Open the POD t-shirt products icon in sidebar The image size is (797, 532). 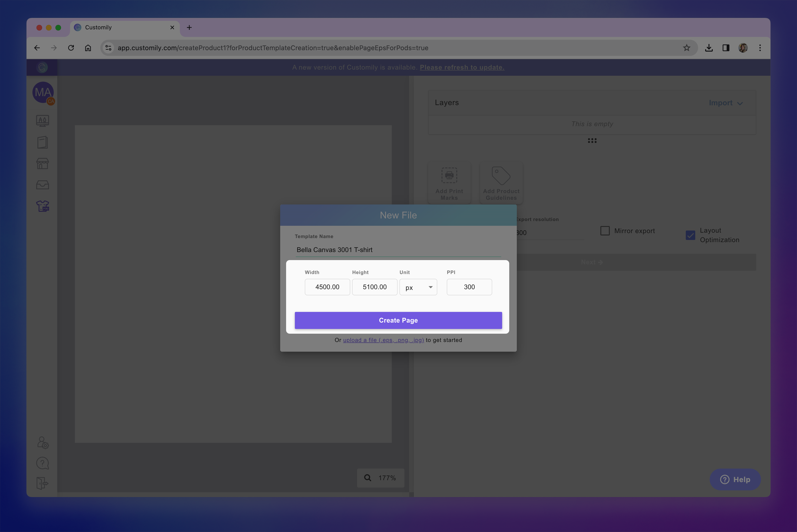click(42, 206)
